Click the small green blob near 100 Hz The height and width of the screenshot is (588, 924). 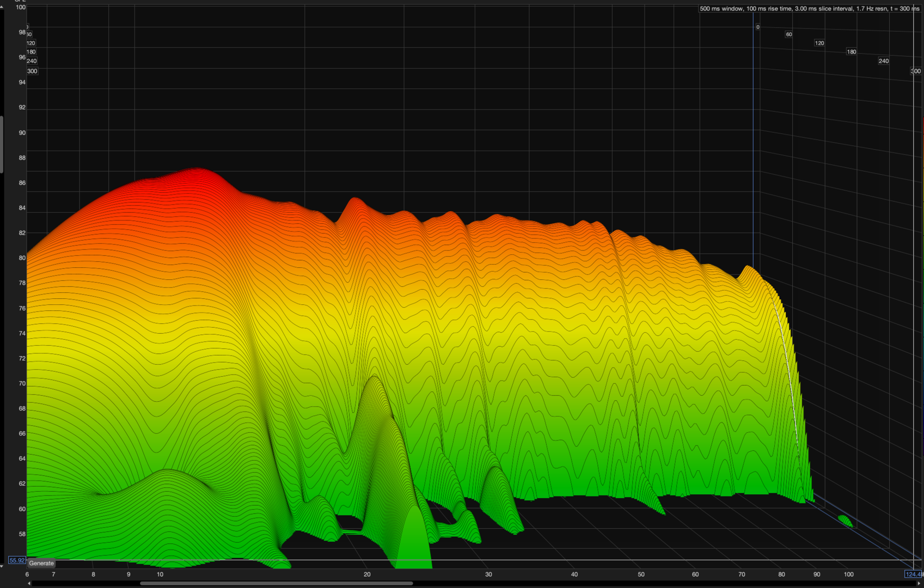point(846,521)
